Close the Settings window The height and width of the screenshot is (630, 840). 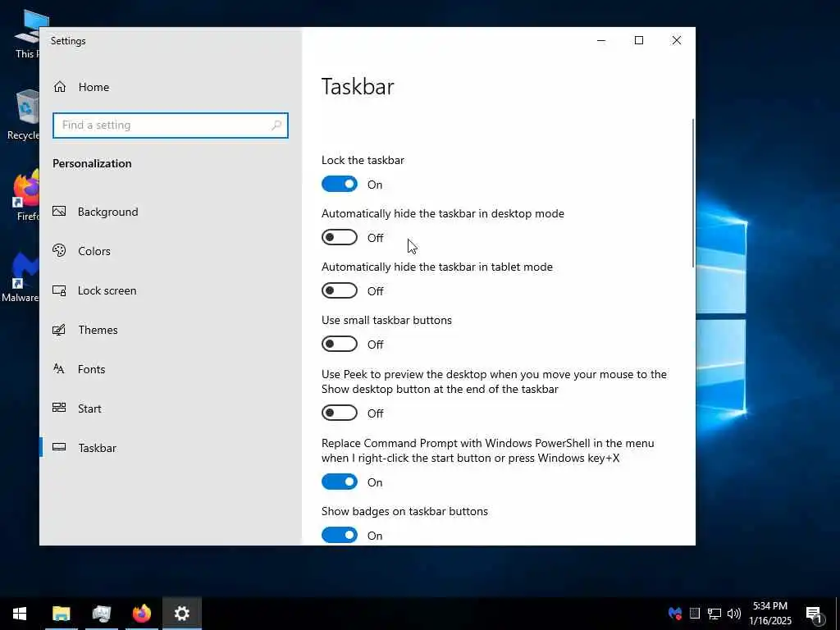pyautogui.click(x=677, y=41)
